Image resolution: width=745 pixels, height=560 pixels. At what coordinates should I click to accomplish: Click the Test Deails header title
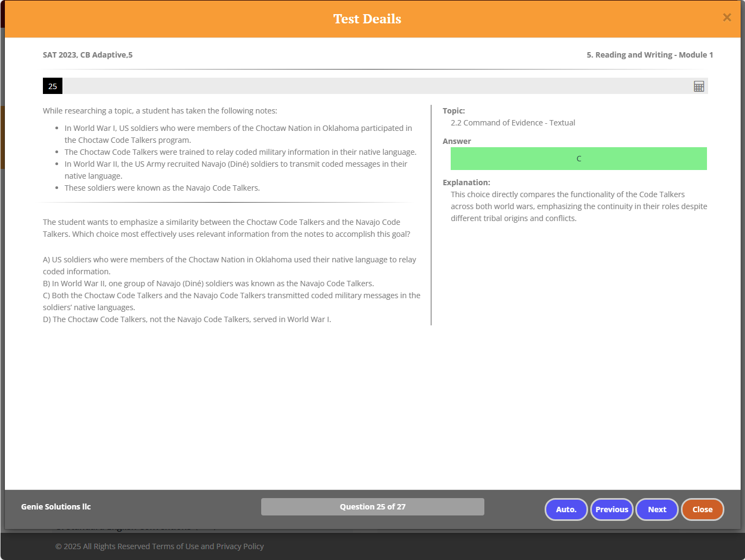(x=367, y=18)
